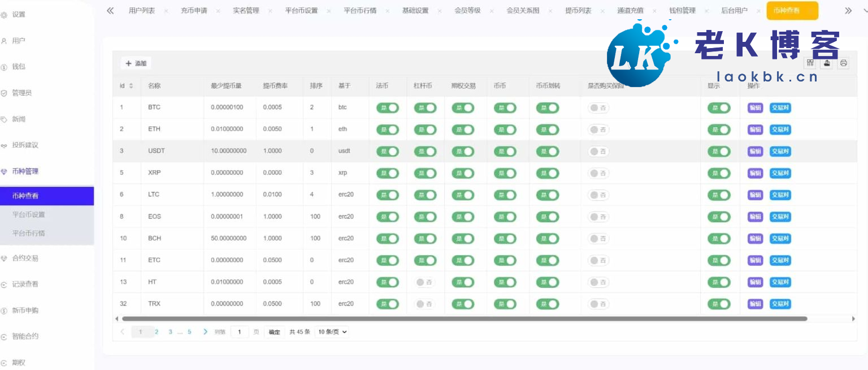Click 交易对 button for the ETH row
Viewport: 868px width, 370px height.
tap(780, 130)
